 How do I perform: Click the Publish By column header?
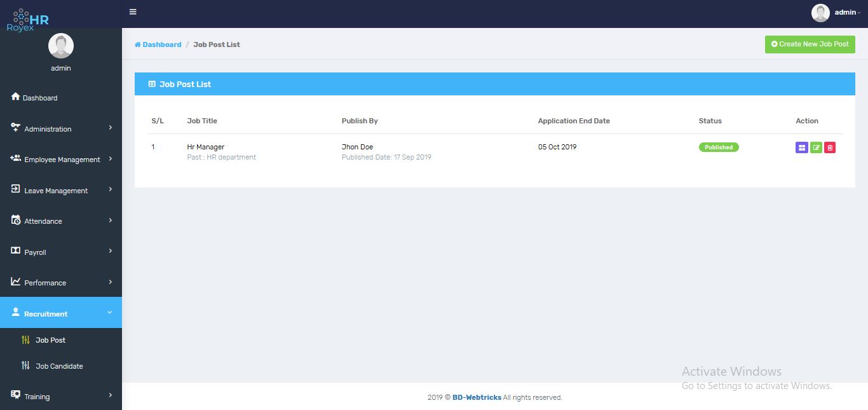pos(360,121)
